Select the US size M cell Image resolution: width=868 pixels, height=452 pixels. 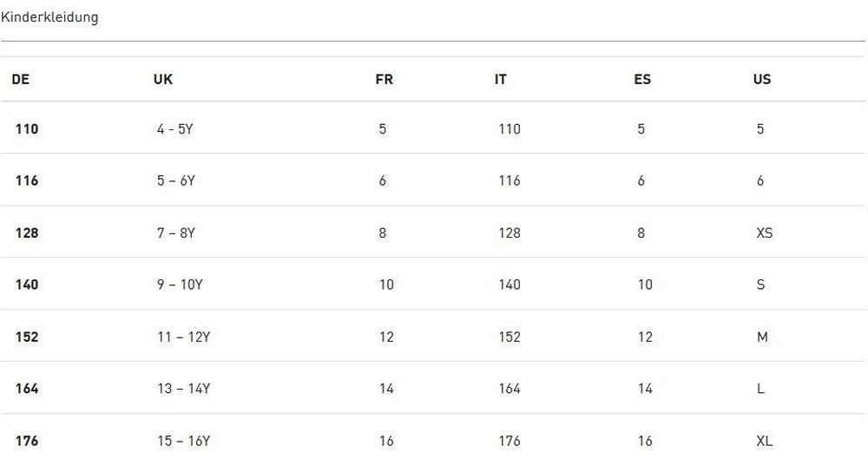(x=762, y=337)
